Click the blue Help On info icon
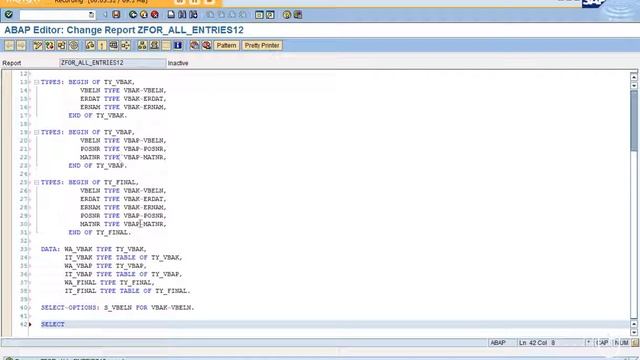The height and width of the screenshot is (360, 640). click(178, 45)
